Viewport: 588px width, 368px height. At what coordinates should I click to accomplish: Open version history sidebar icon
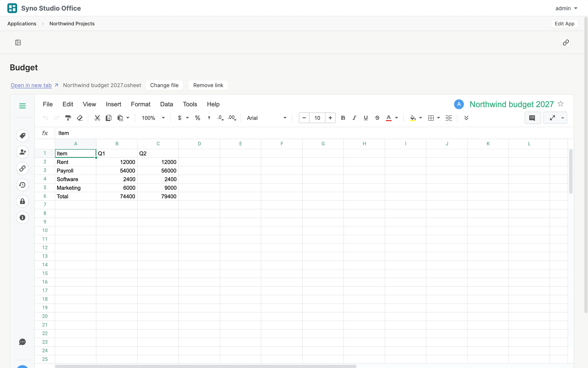tap(22, 185)
